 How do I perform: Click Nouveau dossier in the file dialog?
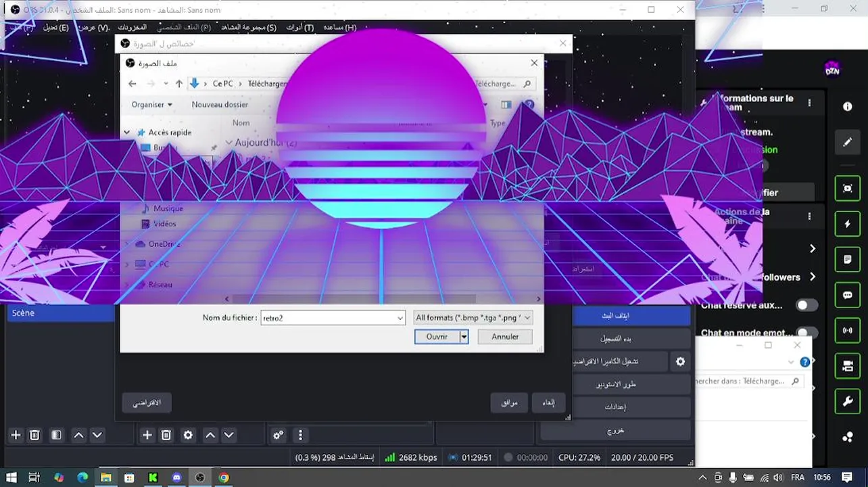point(220,104)
